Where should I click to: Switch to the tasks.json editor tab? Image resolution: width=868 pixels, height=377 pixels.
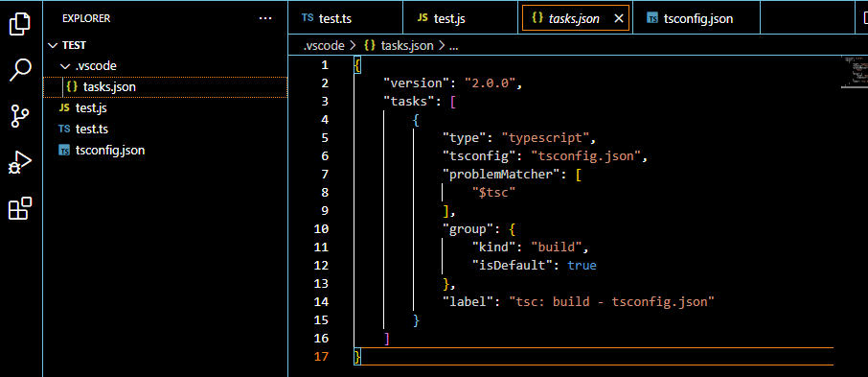click(575, 18)
